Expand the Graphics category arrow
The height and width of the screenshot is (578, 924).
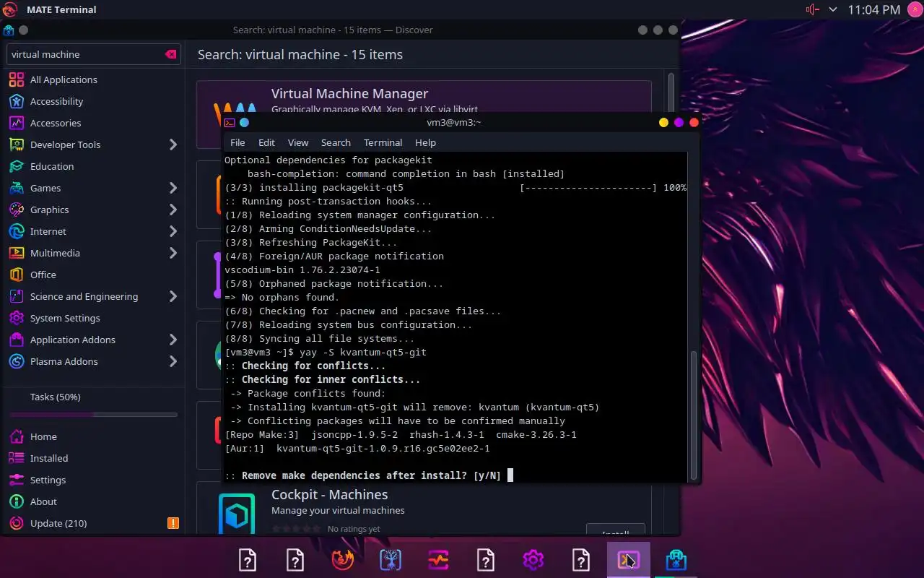click(173, 210)
